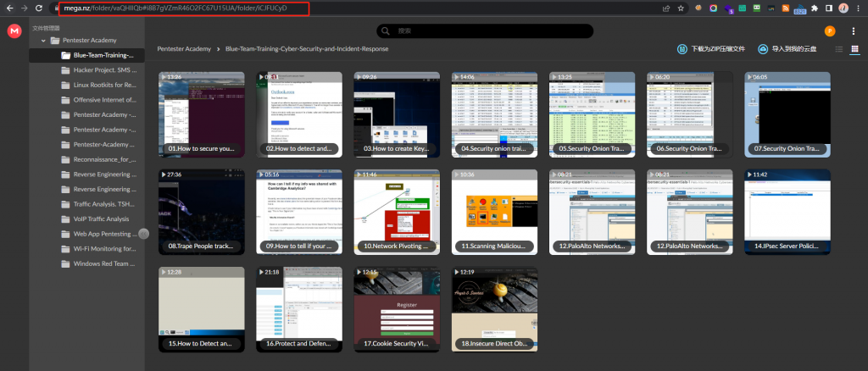This screenshot has width=868, height=371.
Task: Select Blue-Team-Training folder in sidebar
Action: point(87,55)
